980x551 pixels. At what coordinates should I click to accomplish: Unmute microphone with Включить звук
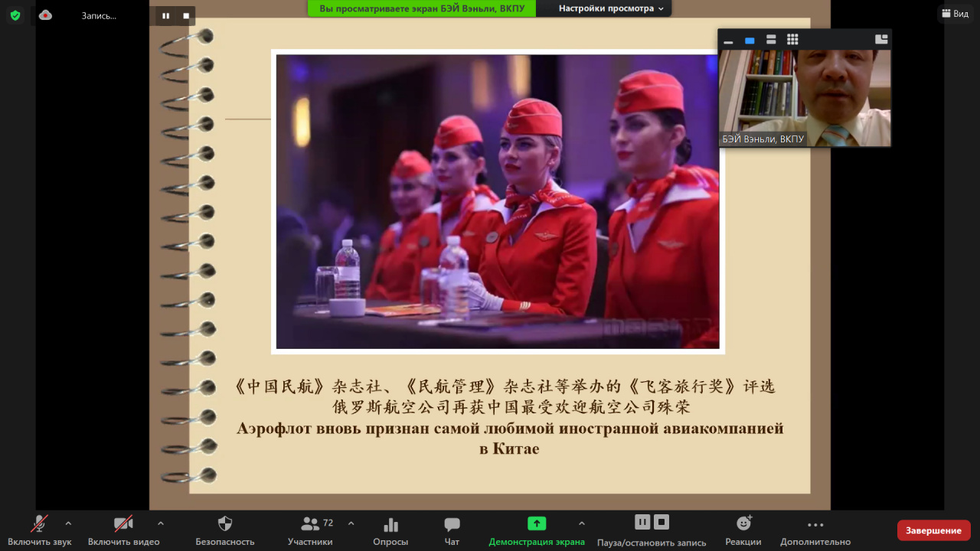pos(39,530)
